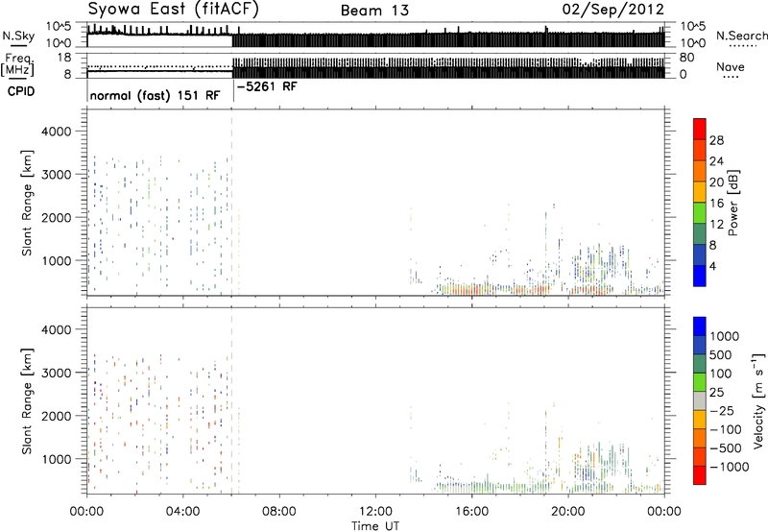This screenshot has width=768, height=532.
Task: Click the dashed 06:00 line in velocity panel
Action: coord(231,400)
